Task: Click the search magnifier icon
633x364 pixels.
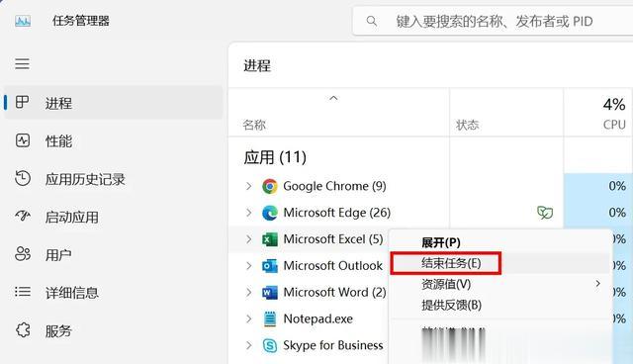Action: tap(372, 21)
